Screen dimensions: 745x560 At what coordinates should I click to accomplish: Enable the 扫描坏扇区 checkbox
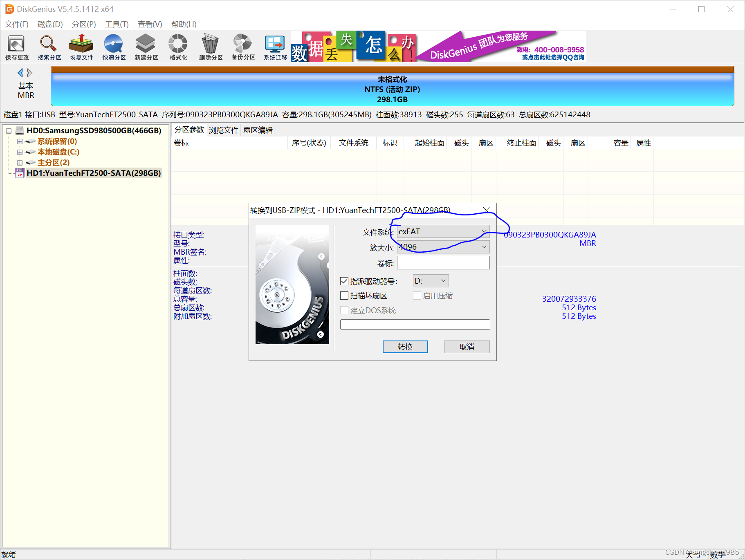coord(344,296)
